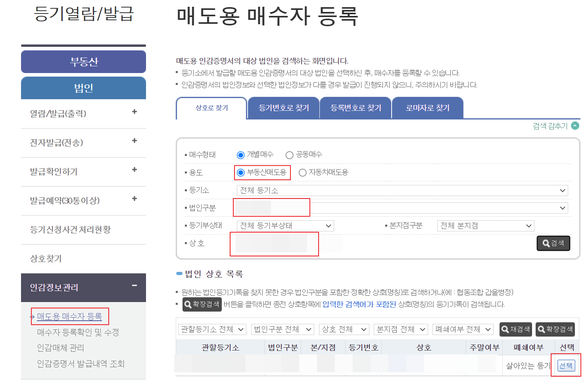
Task: Click the 검색 button in search form
Action: click(x=553, y=243)
